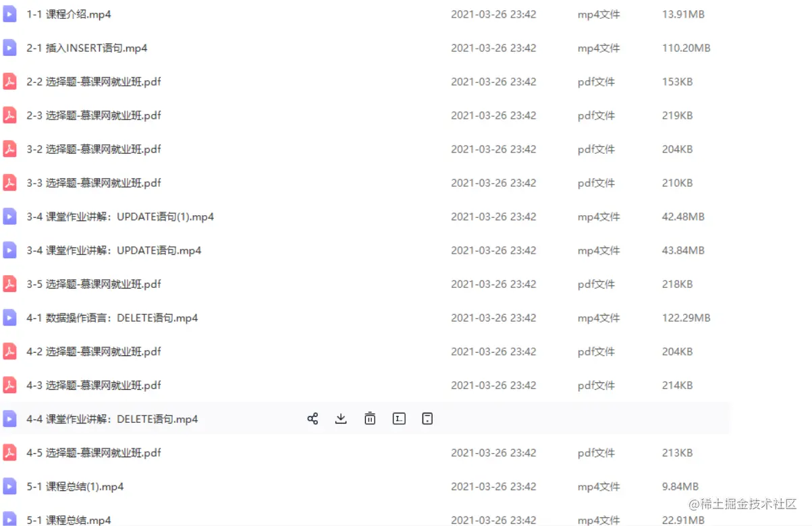Download the 4-4 DELETE语句.mp4 file
The image size is (812, 526).
[x=341, y=419]
